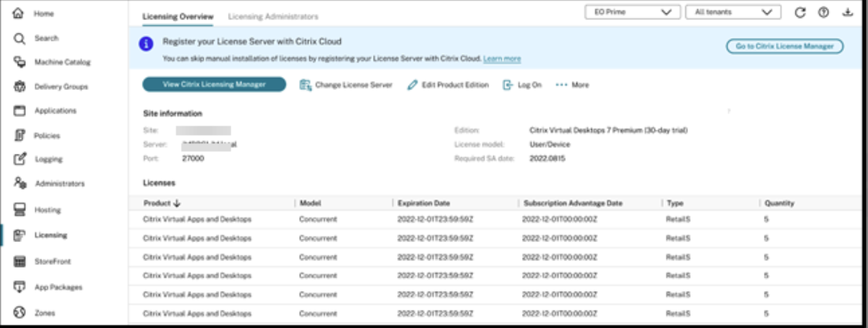Viewport: 868px width, 328px height.
Task: Click the Delivery Groups icon
Action: 20,86
